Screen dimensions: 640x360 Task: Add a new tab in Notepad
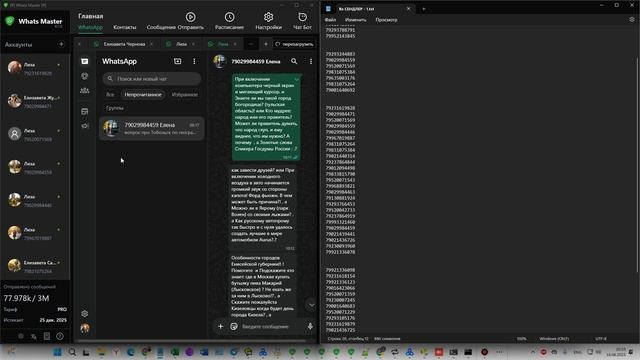click(424, 9)
